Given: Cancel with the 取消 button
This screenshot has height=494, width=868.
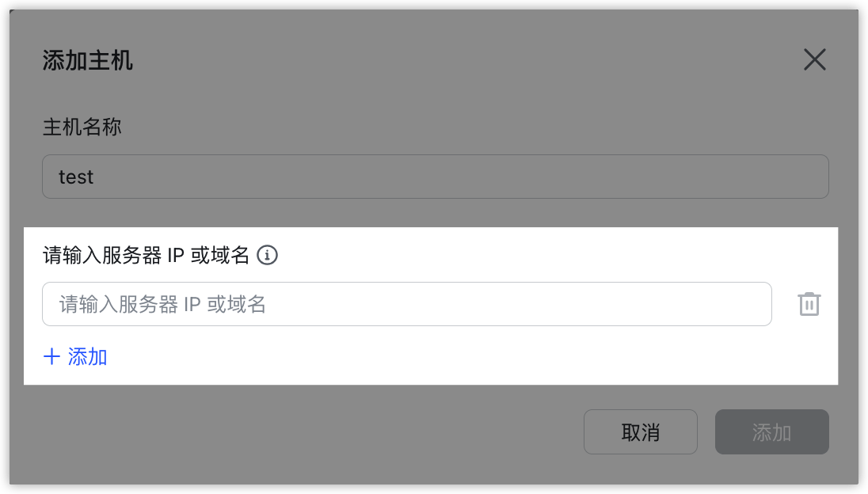Looking at the screenshot, I should coord(641,432).
